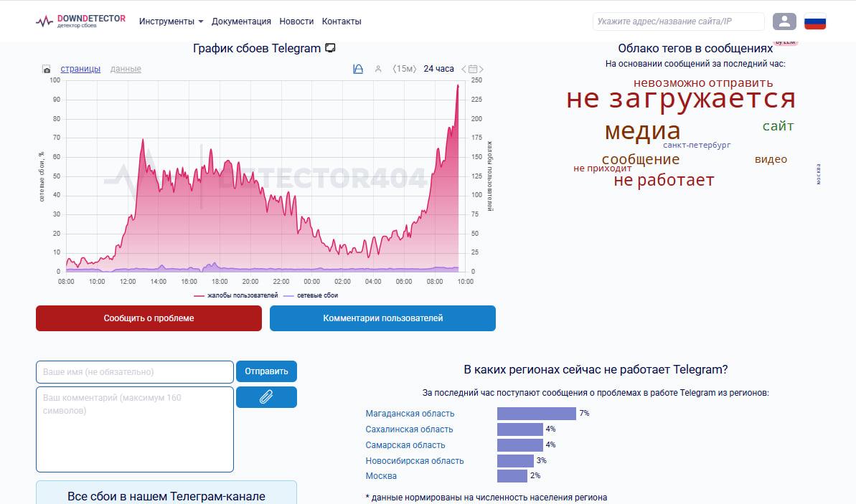The image size is (856, 504).
Task: Toggle жалобы пользователей legend series
Action: (x=236, y=295)
